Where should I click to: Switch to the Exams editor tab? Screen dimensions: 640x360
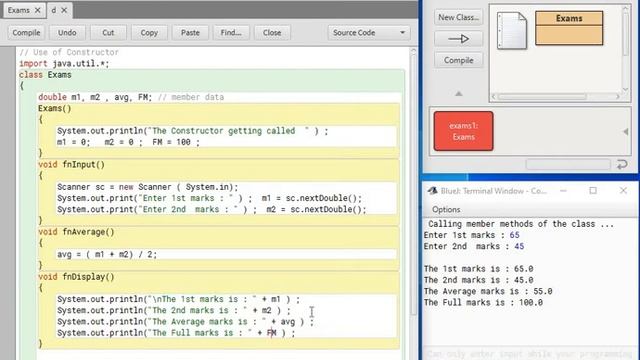19,10
